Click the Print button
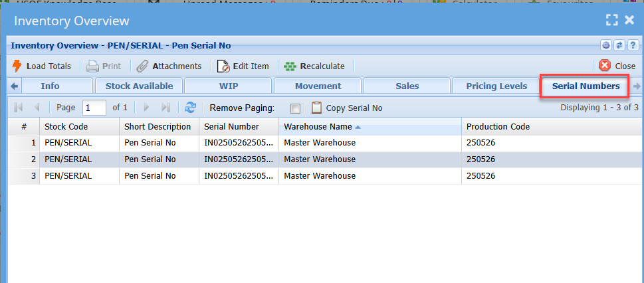 point(104,66)
